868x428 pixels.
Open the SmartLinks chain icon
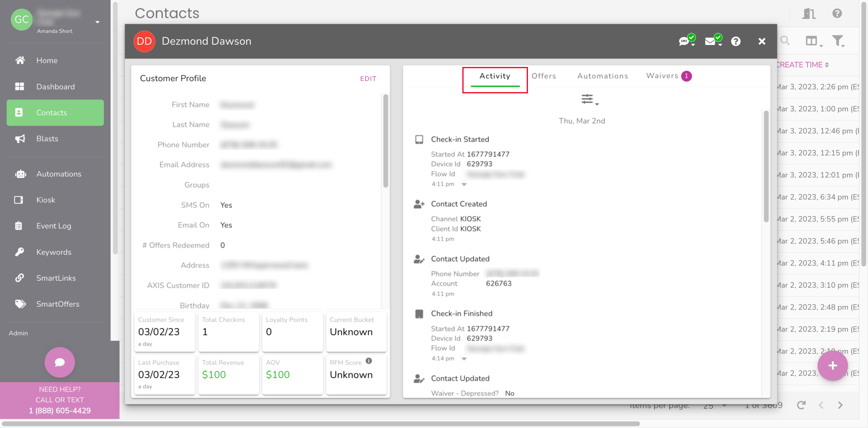point(19,278)
